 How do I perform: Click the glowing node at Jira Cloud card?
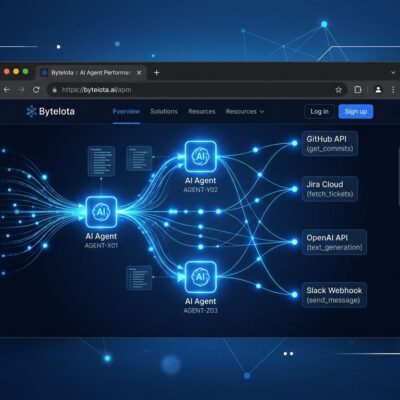(294, 189)
